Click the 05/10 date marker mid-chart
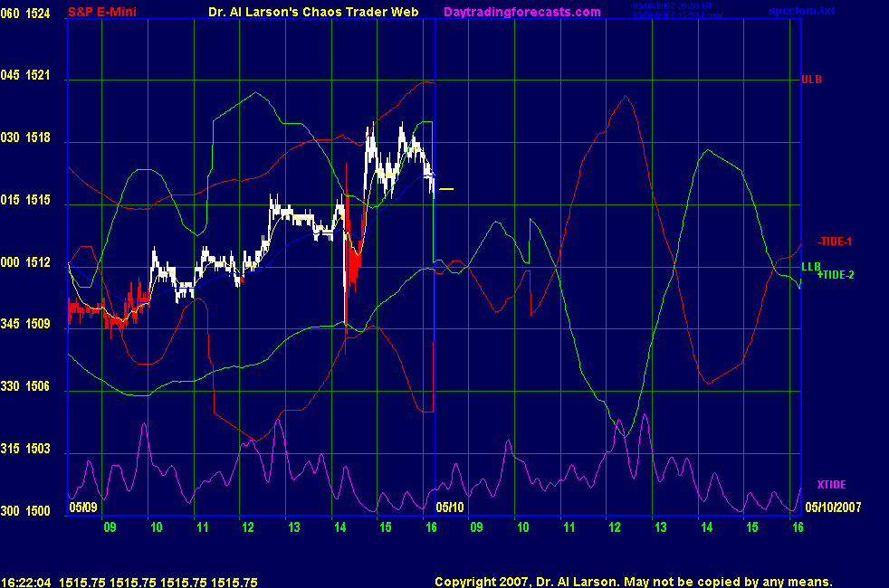This screenshot has height=588, width=889. tap(450, 507)
